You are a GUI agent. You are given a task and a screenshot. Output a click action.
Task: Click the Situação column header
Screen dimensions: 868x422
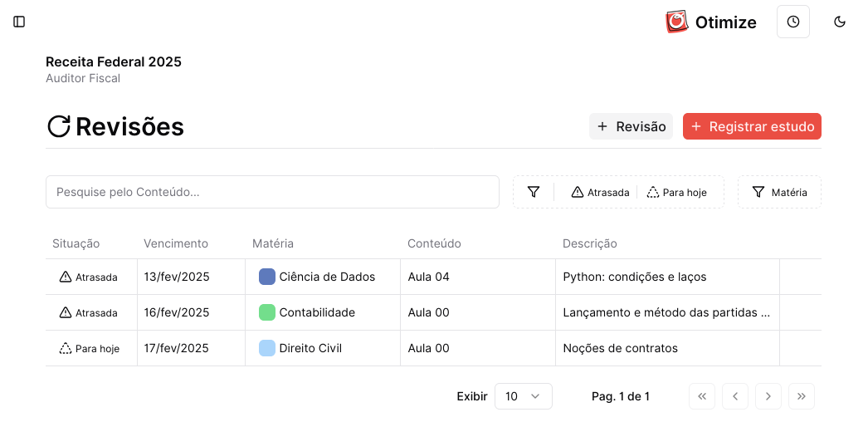(x=76, y=243)
